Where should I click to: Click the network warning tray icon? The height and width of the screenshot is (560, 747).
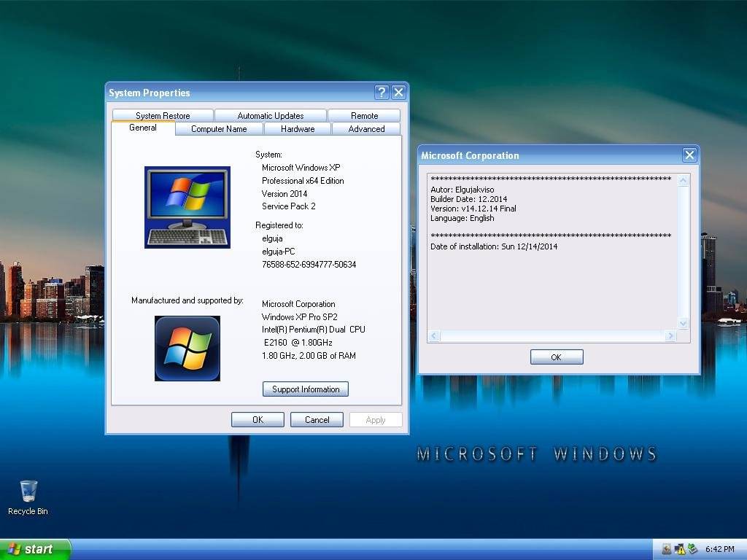[680, 549]
